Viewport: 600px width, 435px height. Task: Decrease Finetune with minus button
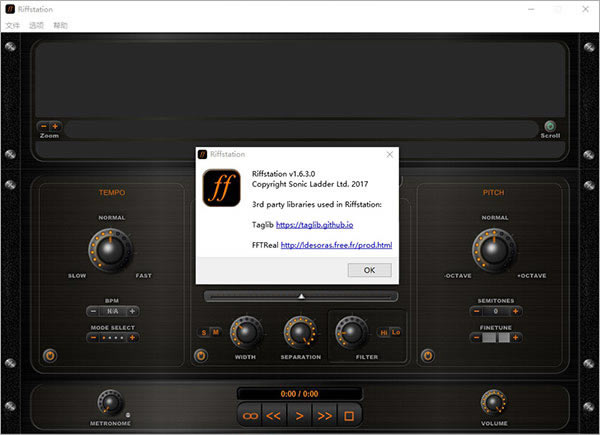(x=476, y=337)
